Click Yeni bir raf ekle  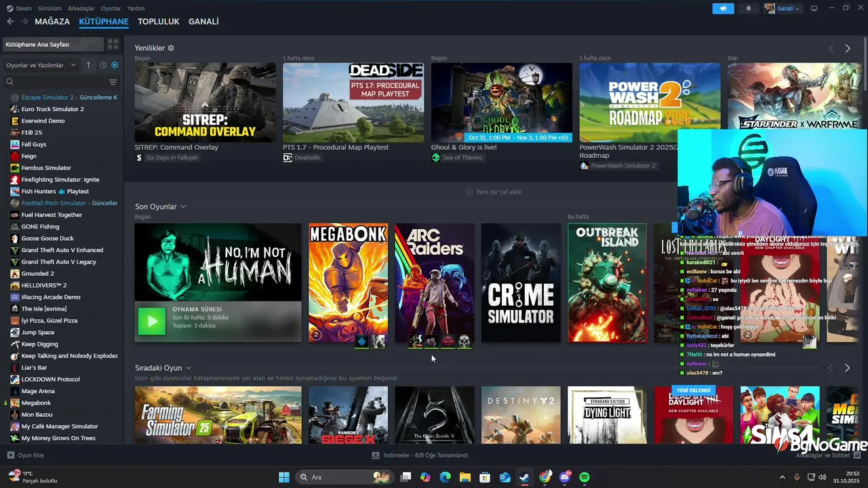point(494,192)
